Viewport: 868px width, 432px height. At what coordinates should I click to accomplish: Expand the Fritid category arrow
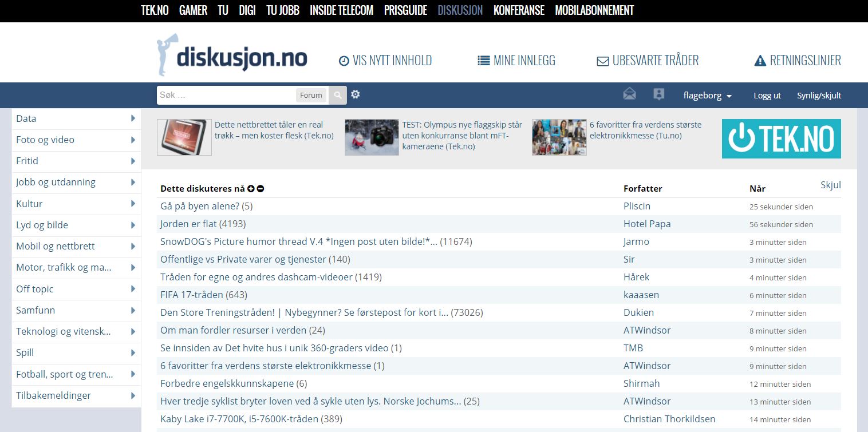click(133, 161)
